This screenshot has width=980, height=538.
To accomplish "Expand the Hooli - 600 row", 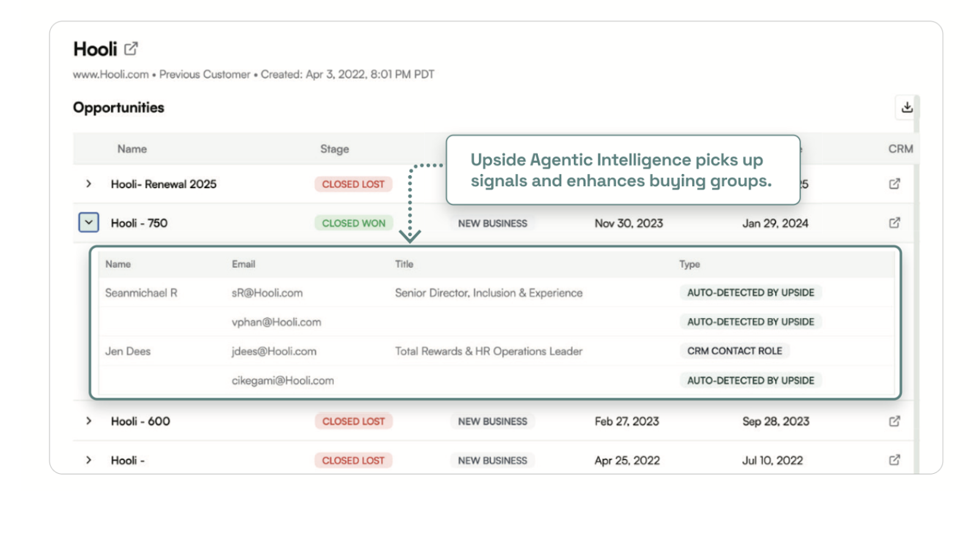I will coord(89,421).
